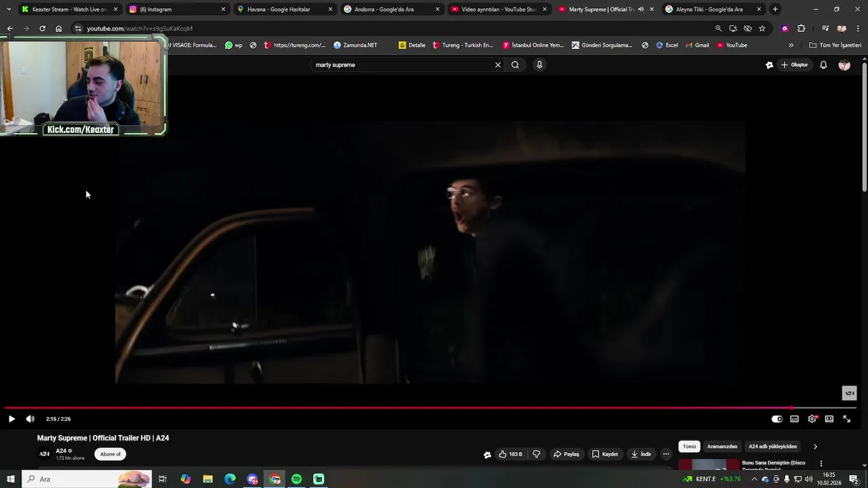This screenshot has width=868, height=488.
Task: Turn on subtitles in the player
Action: click(794, 419)
